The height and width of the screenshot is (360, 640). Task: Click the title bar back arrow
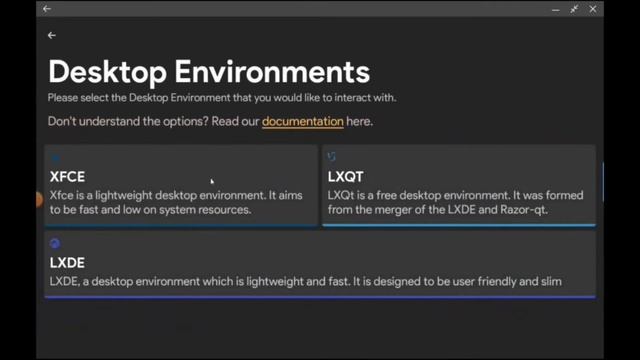47,9
